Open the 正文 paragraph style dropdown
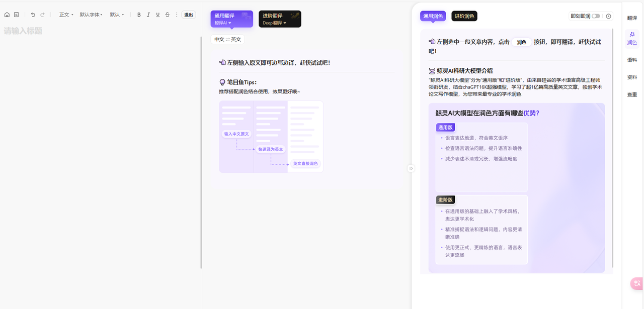Image resolution: width=644 pixels, height=309 pixels. coord(66,15)
